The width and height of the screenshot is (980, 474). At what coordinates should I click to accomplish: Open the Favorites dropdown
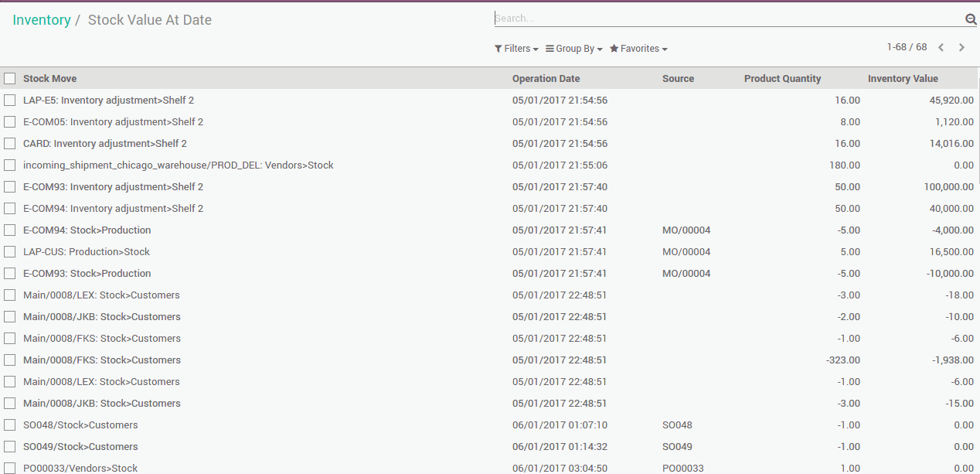pyautogui.click(x=638, y=49)
